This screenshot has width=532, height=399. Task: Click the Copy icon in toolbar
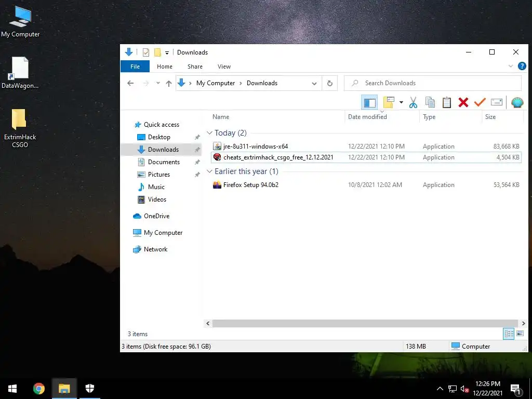tap(430, 102)
